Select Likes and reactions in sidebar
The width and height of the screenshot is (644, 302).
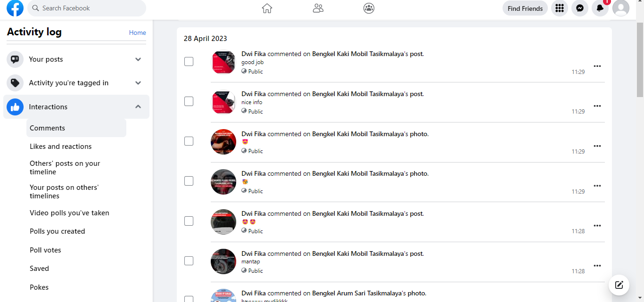[61, 147]
